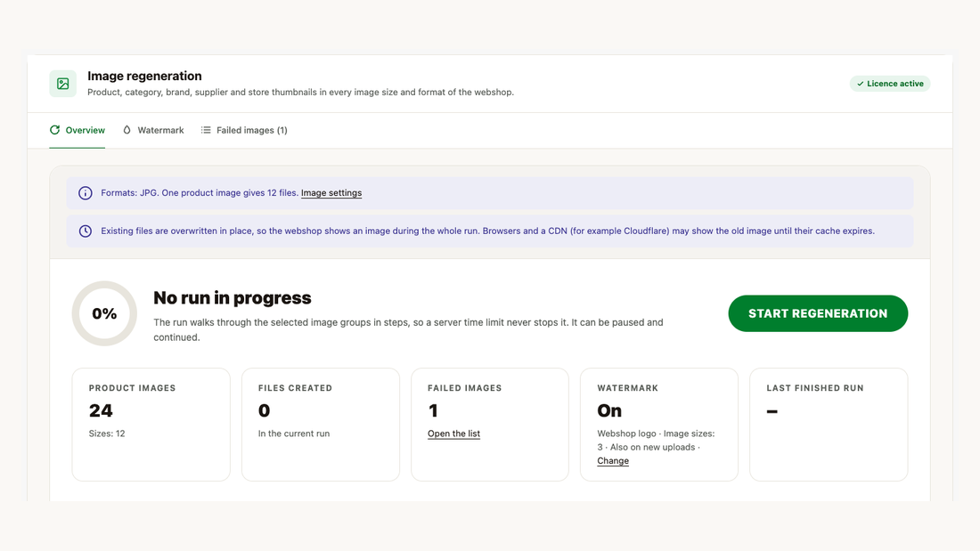The image size is (980, 551).
Task: Click the Product Images card value 24
Action: pos(101,411)
